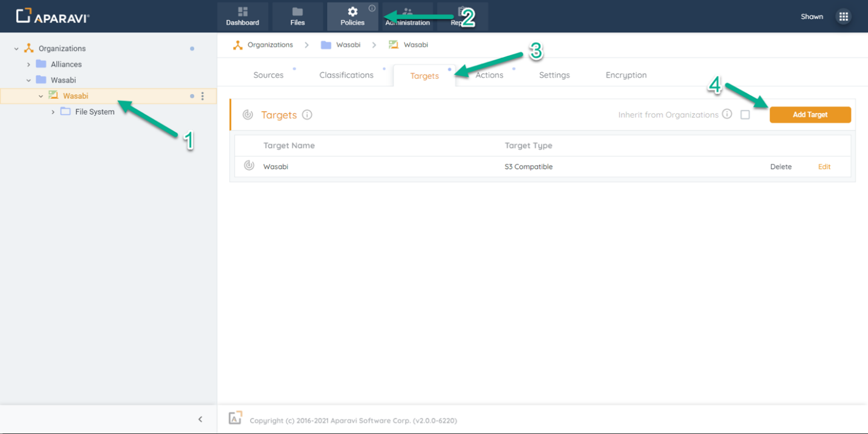This screenshot has height=434, width=868.
Task: Switch to the Settings tab
Action: point(554,75)
